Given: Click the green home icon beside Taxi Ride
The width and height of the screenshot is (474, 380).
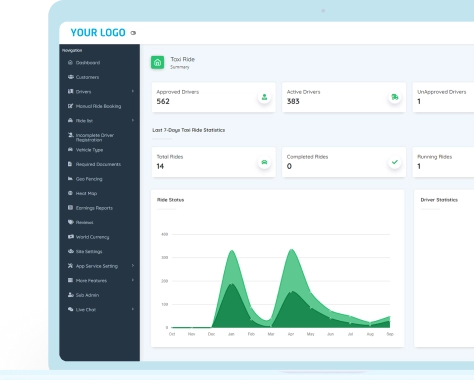Looking at the screenshot, I should [x=157, y=62].
